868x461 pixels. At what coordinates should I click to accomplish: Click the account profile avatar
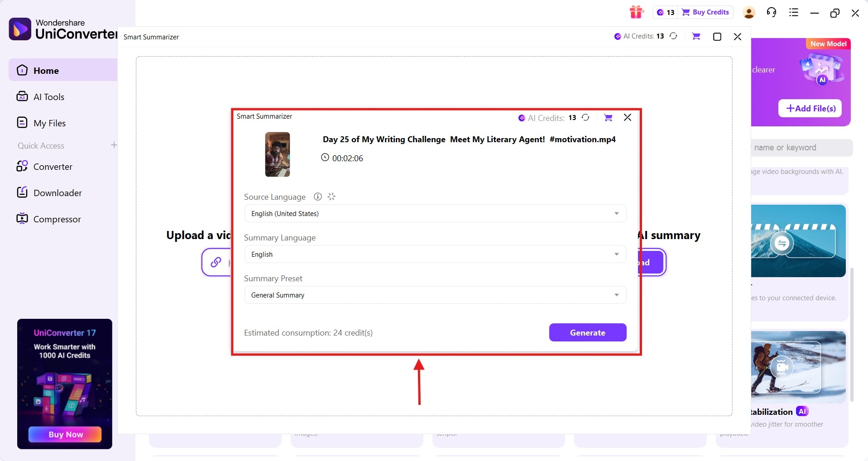point(748,12)
